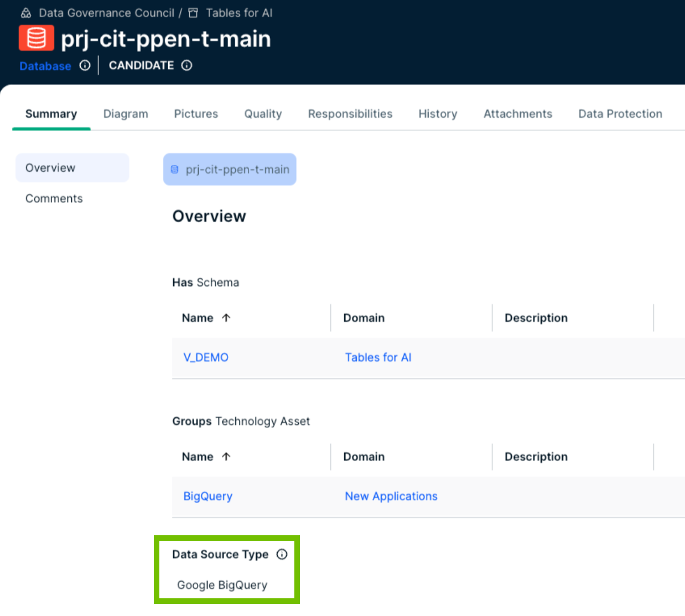Image resolution: width=685 pixels, height=616 pixels.
Task: Open the info icon next to Data Source Type
Action: pyautogui.click(x=282, y=554)
